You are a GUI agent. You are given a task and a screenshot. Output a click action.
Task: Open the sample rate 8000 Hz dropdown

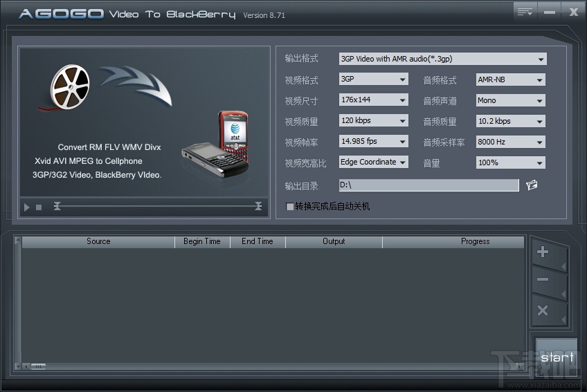tap(510, 142)
